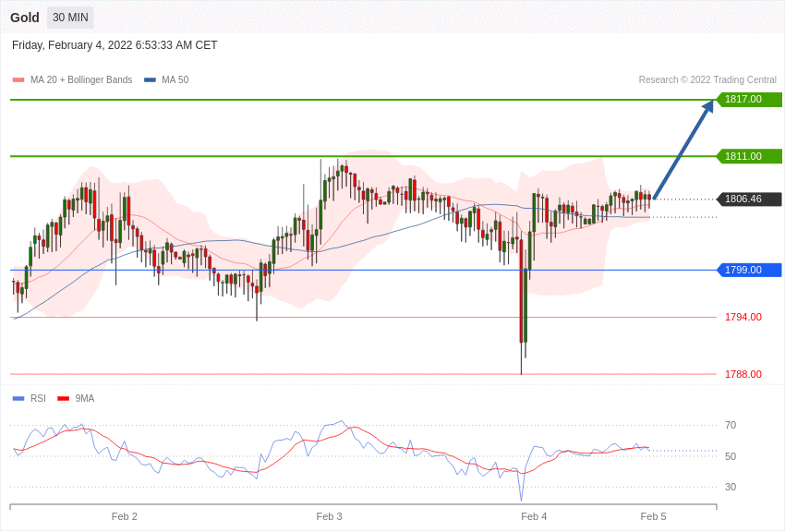Click the MA 20 + Bollinger Bands legend label
Screen dimensions: 785x532
pyautogui.click(x=81, y=79)
